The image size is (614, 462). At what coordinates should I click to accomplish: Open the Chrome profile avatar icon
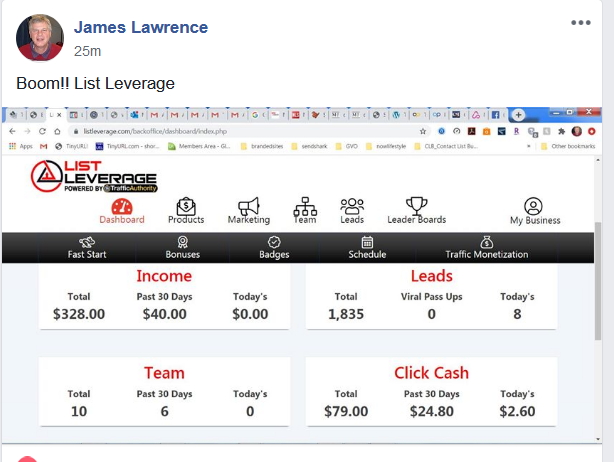pyautogui.click(x=576, y=131)
